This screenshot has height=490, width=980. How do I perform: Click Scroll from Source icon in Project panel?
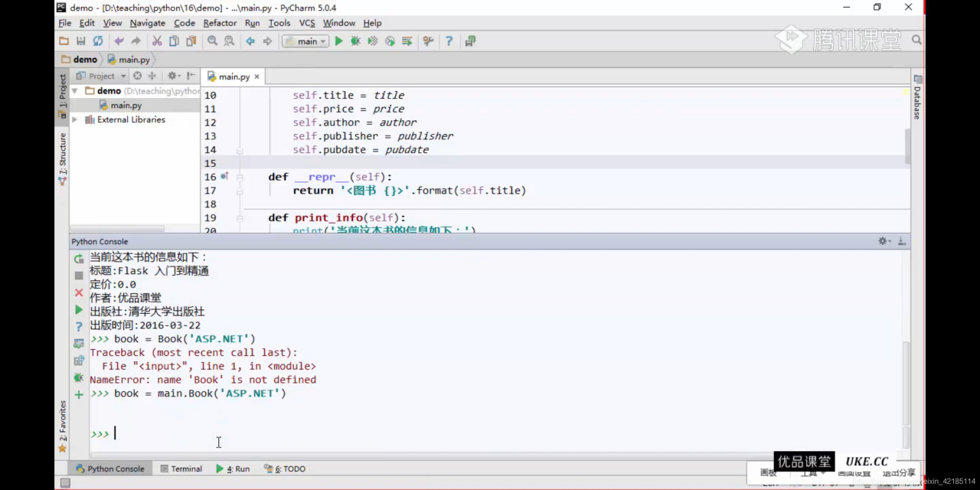click(137, 76)
